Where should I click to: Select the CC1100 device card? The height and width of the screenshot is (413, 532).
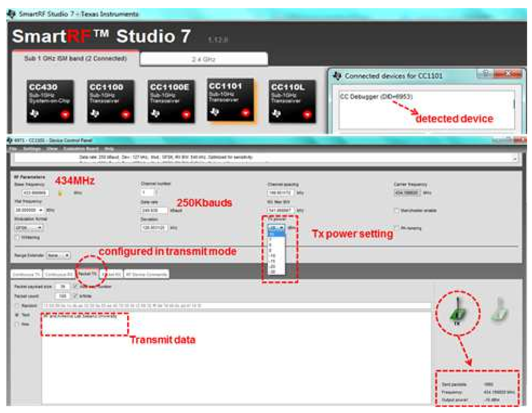click(x=111, y=101)
